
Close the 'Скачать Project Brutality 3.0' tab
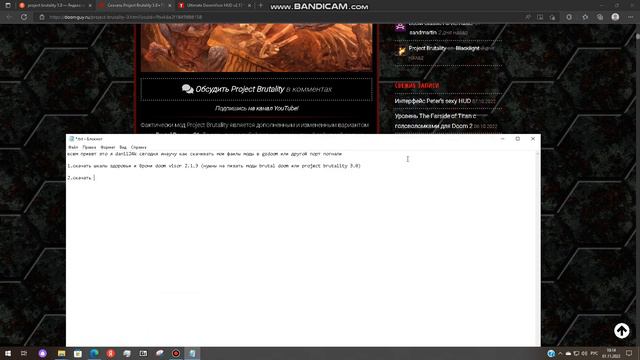click(x=169, y=6)
